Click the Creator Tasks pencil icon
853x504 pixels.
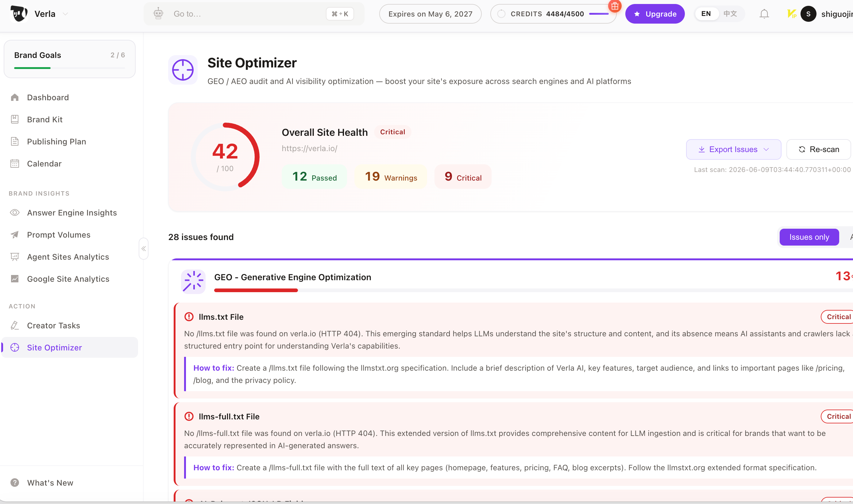pos(15,325)
